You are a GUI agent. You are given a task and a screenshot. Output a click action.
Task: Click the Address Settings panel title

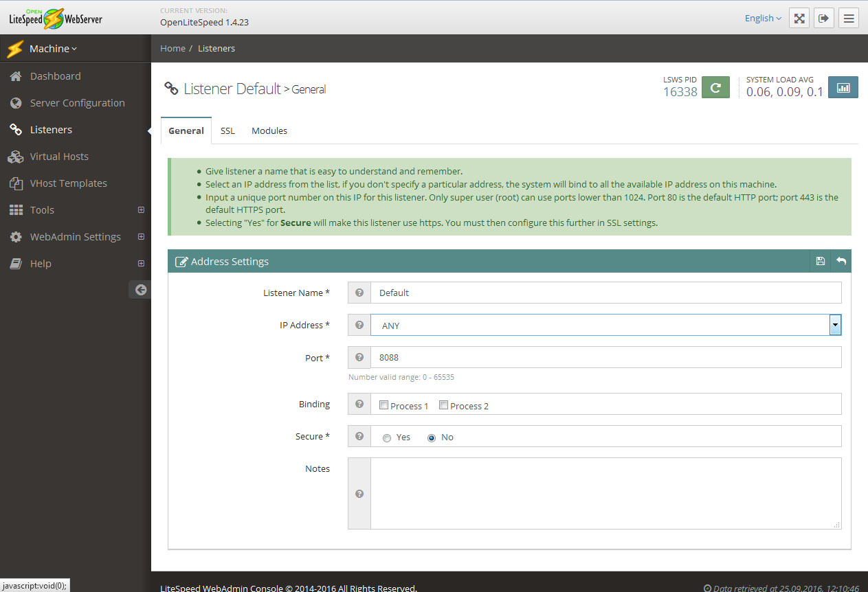[x=230, y=261]
